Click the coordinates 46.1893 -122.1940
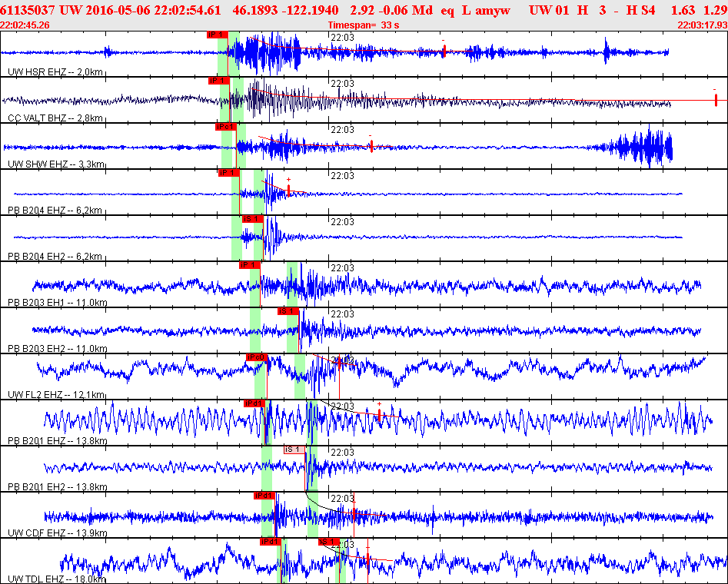 pyautogui.click(x=285, y=10)
